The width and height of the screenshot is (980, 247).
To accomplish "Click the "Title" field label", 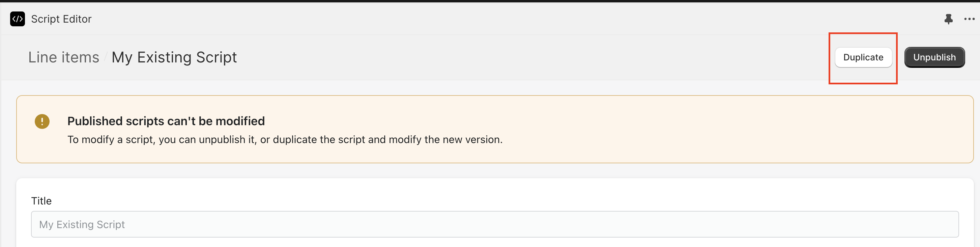I will 41,201.
